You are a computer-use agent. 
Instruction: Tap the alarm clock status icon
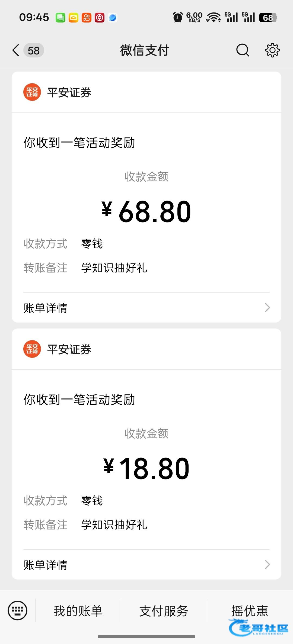coord(178,18)
